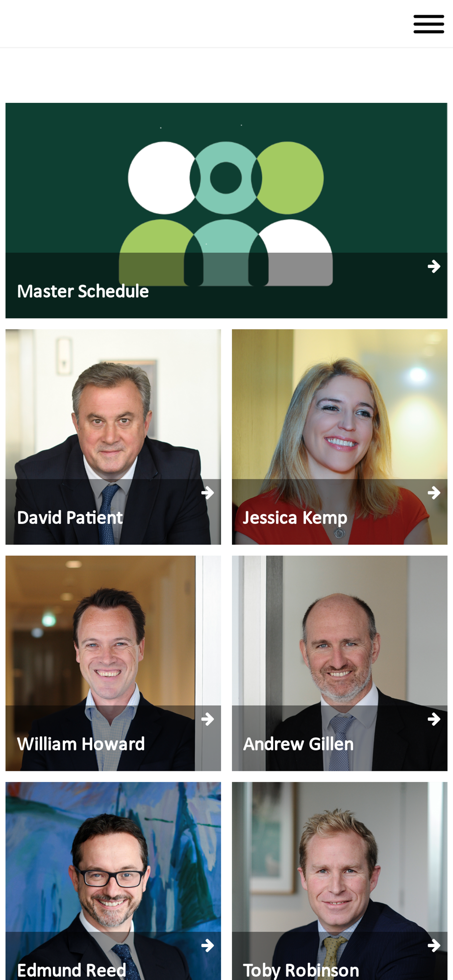Select the Andrew Gillen name label
453x980 pixels.
[299, 744]
